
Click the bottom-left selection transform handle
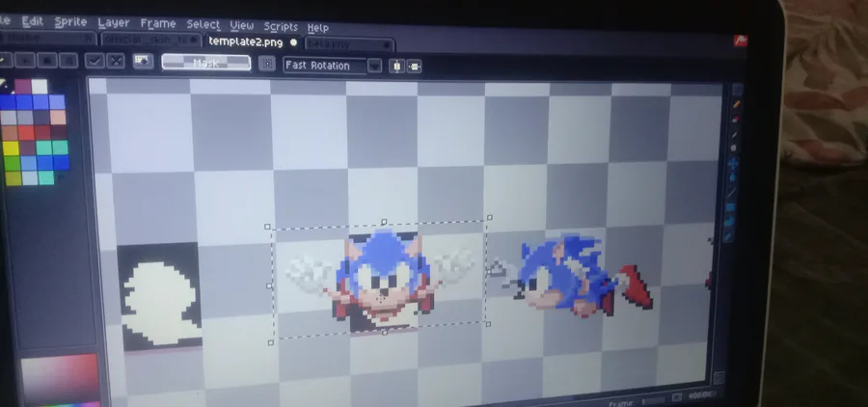click(x=270, y=342)
